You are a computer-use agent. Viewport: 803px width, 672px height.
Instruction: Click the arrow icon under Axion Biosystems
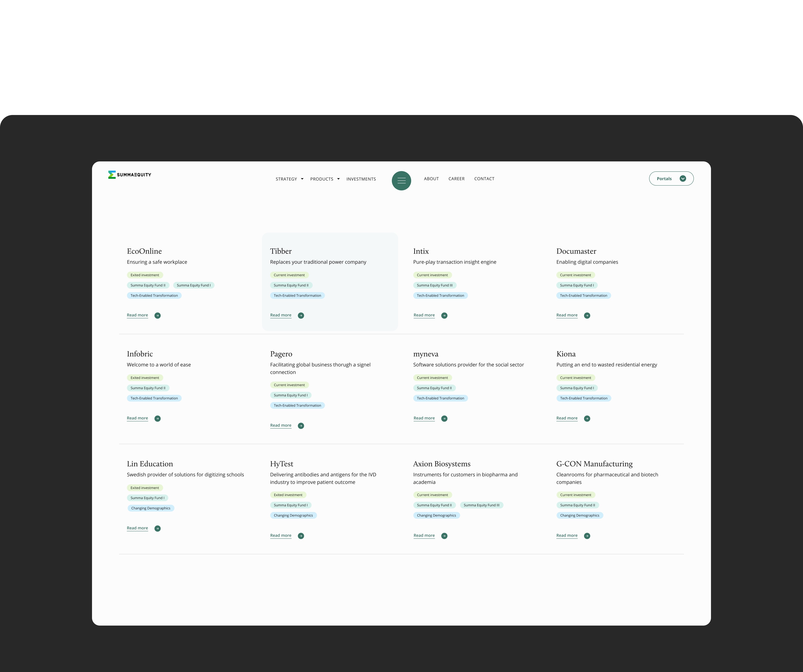point(444,536)
